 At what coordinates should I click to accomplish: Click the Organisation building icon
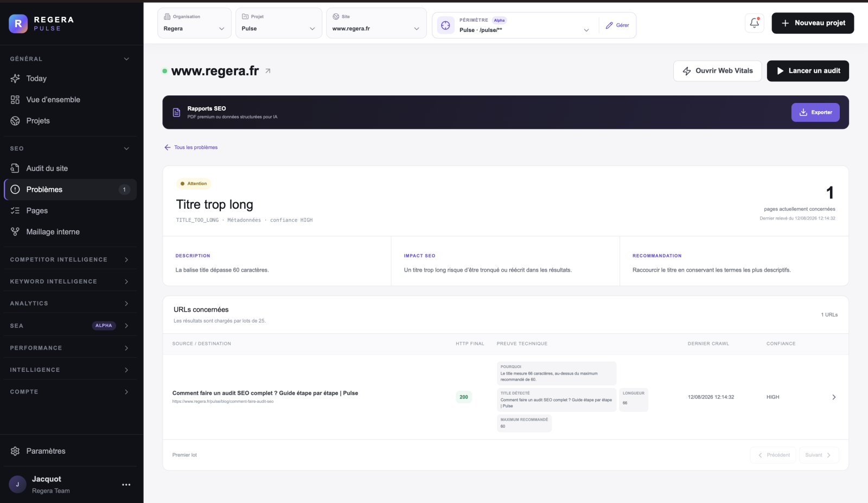coord(167,17)
